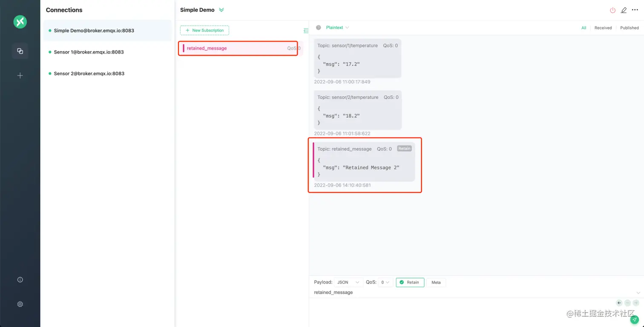
Task: Click the gray Retain tag on the message
Action: [404, 148]
